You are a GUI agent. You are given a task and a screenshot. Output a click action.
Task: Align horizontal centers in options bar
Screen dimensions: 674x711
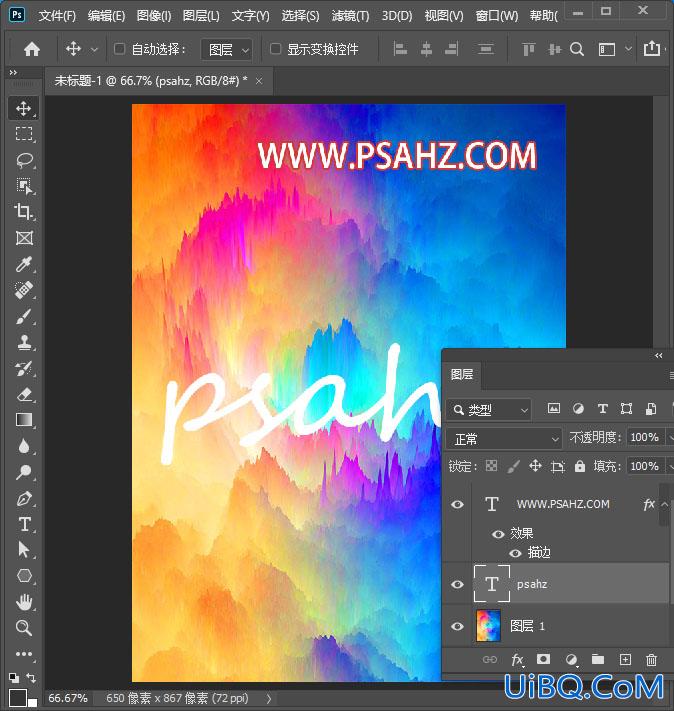point(426,49)
